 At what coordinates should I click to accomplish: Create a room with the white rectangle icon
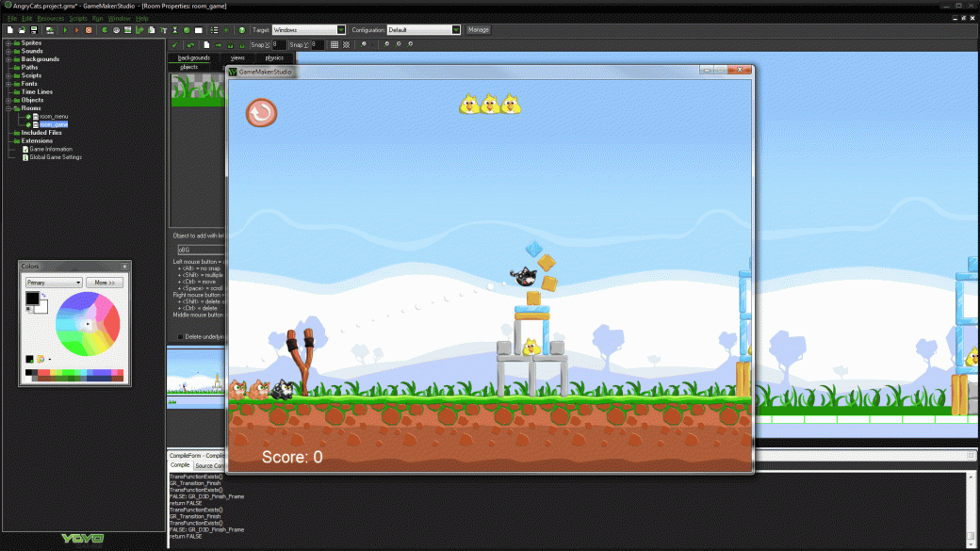(198, 30)
